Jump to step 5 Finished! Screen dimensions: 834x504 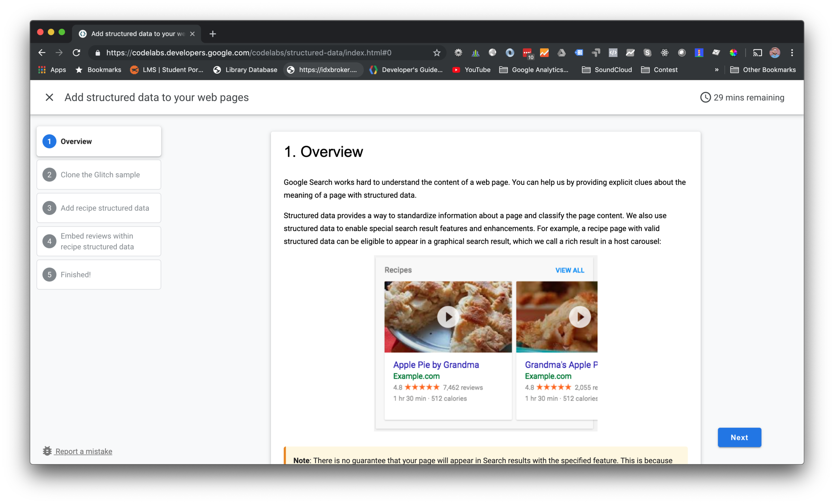coord(99,274)
